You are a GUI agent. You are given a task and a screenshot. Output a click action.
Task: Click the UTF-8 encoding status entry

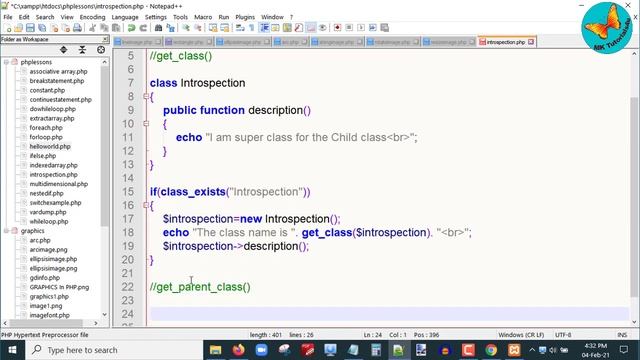coord(563,335)
